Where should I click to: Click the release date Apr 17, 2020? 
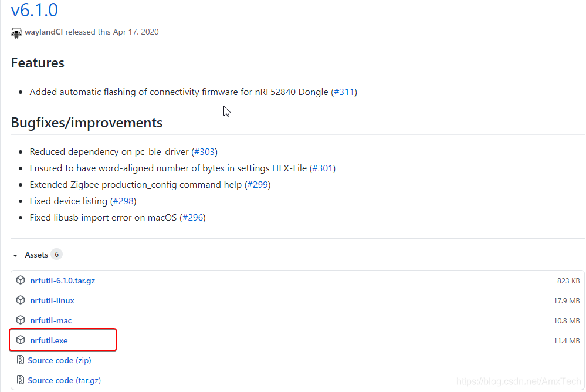click(136, 32)
